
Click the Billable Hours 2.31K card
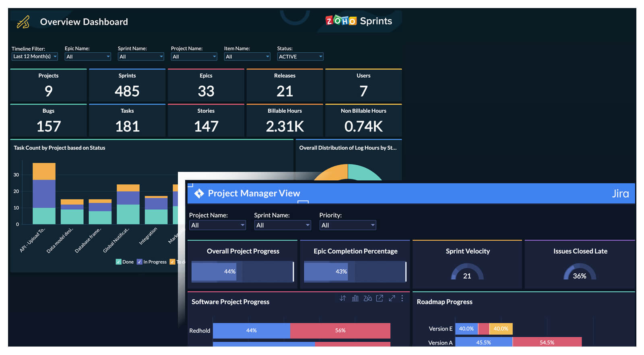[285, 121]
